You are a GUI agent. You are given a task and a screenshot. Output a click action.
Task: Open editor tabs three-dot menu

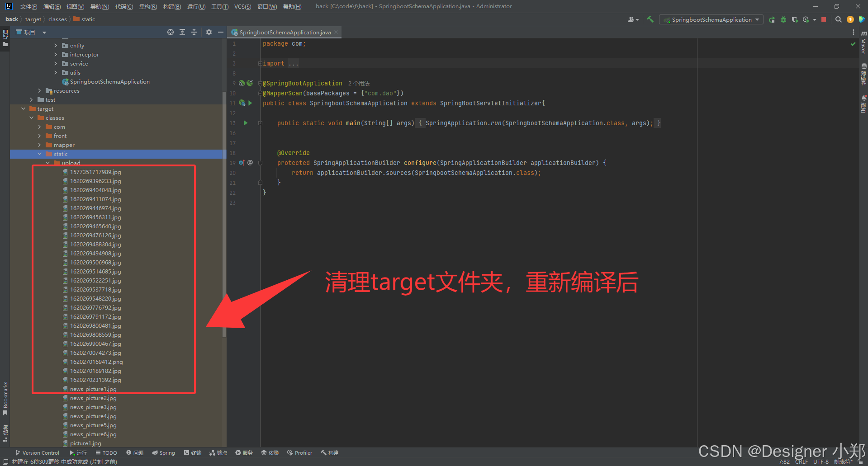click(x=854, y=32)
